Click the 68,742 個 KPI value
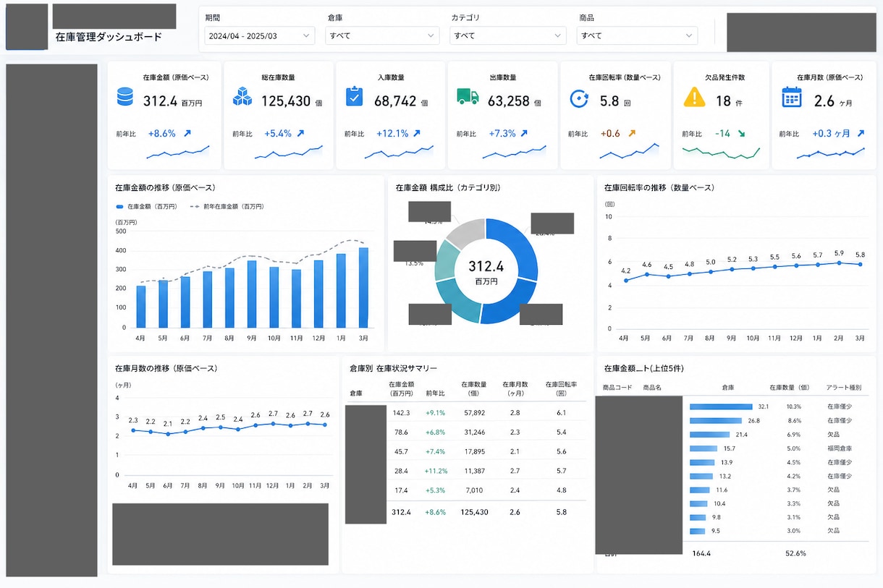 click(401, 102)
